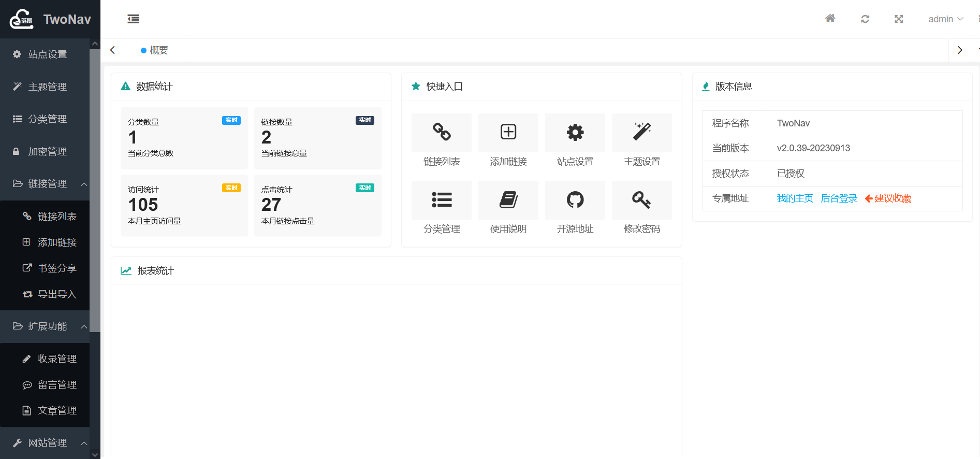
Task: Click the refresh icon in top bar
Action: coord(865,19)
